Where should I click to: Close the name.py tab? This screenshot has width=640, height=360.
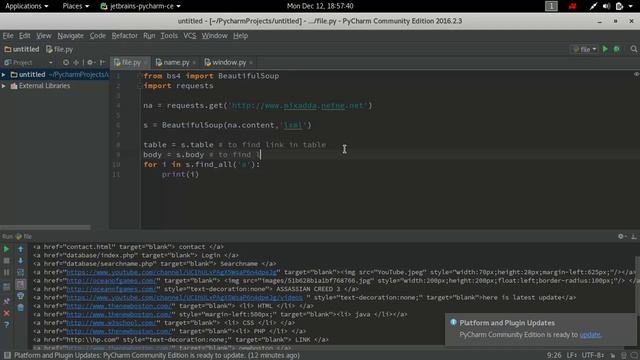[194, 62]
